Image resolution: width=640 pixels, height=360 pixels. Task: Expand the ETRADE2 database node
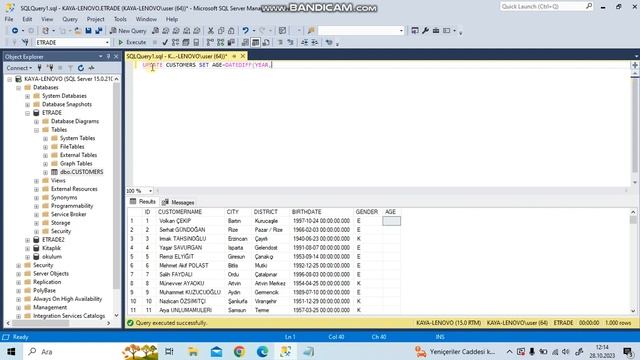pyautogui.click(x=27, y=240)
